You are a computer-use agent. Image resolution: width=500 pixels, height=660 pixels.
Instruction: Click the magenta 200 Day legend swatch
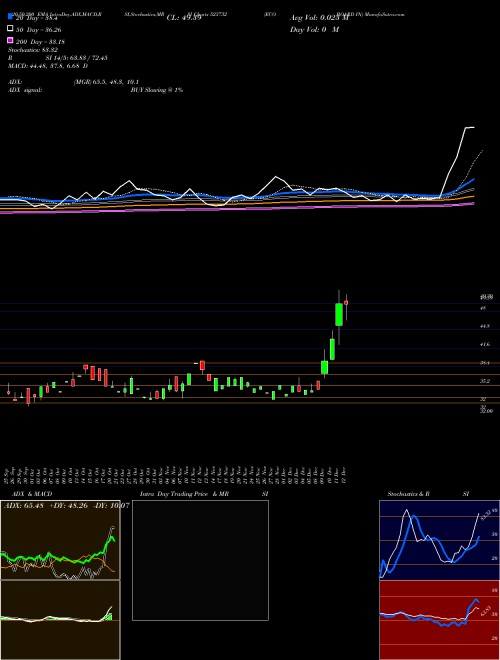(10, 40)
